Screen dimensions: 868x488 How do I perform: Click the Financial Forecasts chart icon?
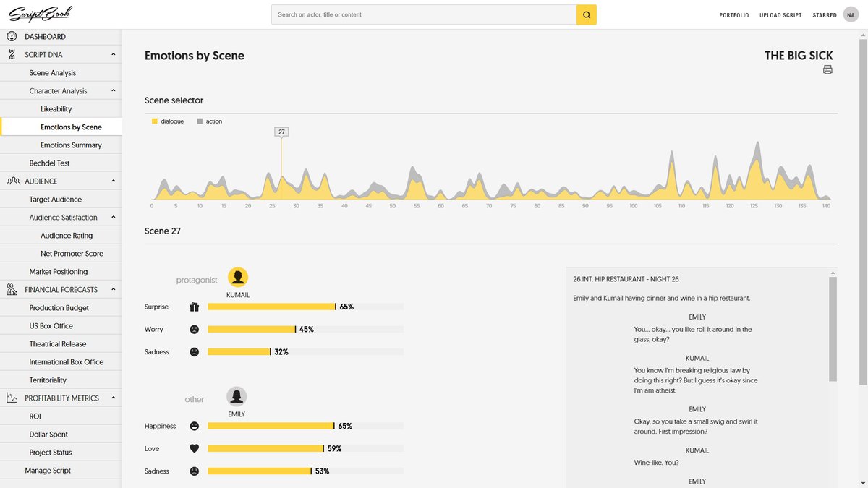(12, 290)
